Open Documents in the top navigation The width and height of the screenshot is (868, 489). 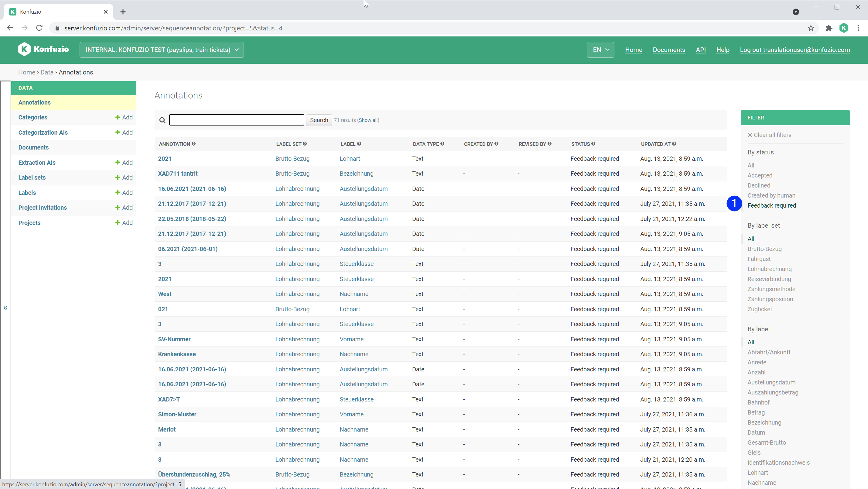click(669, 50)
